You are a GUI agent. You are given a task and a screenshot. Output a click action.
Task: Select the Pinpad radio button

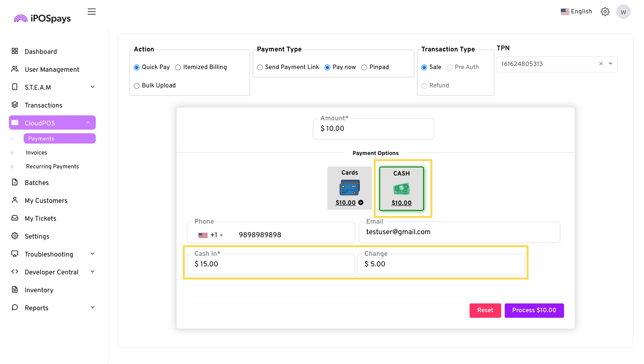click(364, 67)
